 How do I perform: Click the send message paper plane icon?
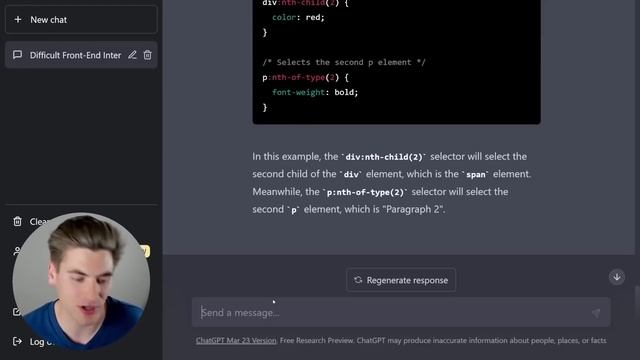pos(596,313)
